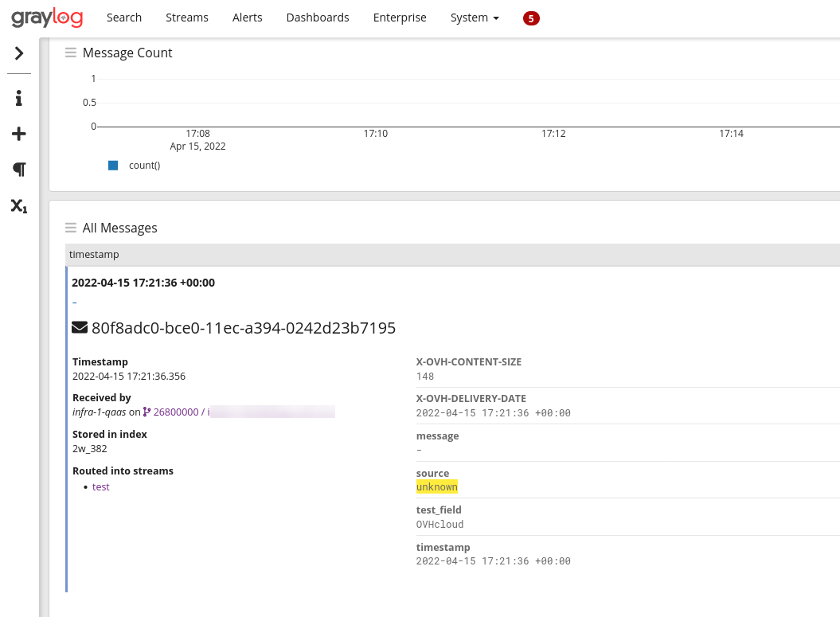
Task: Open the query description info icon
Action: point(19,98)
